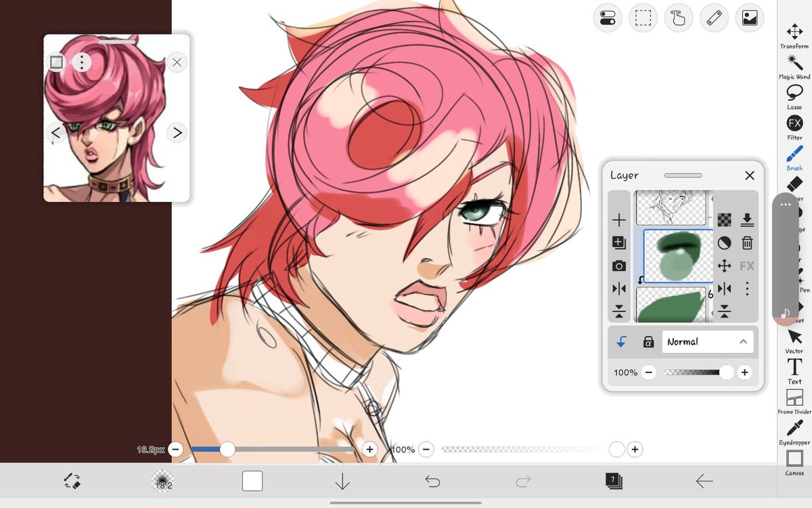The width and height of the screenshot is (812, 508).
Task: Merge layer down with download-arrow icon
Action: tap(747, 219)
